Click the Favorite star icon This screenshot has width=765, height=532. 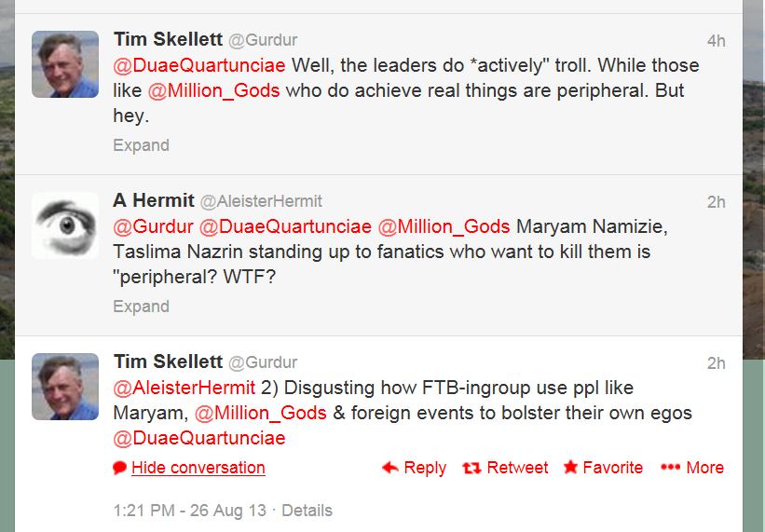point(570,468)
